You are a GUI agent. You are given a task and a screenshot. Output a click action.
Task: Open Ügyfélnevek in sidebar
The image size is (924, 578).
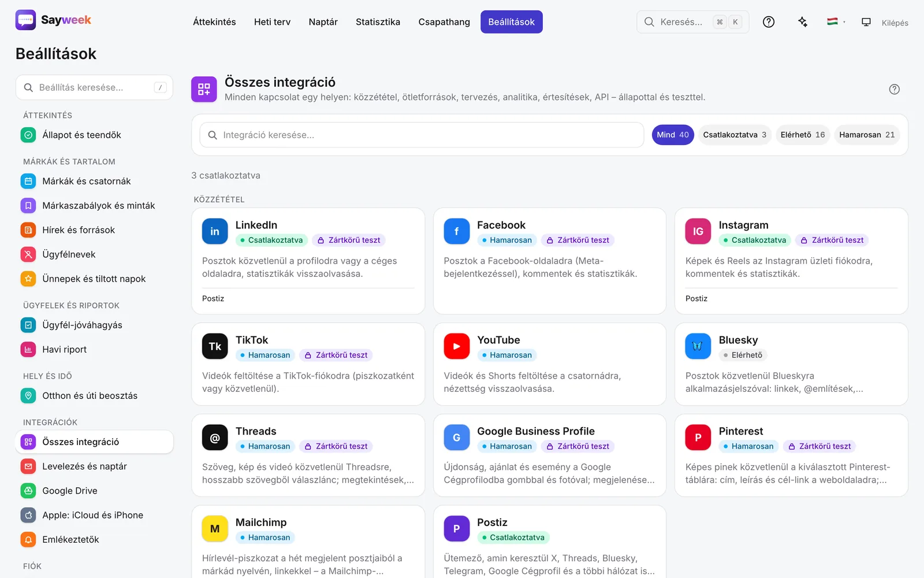94,254
